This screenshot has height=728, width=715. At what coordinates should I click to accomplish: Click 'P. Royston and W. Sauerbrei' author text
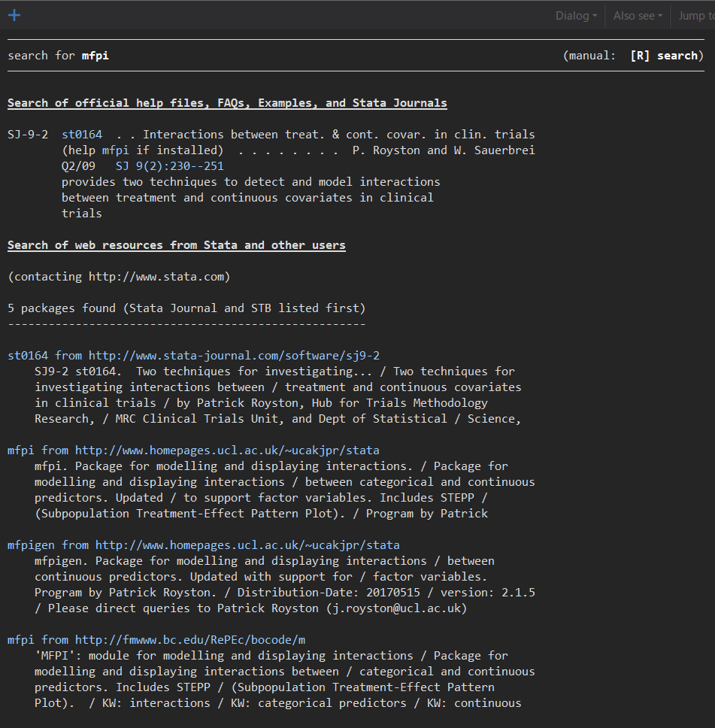pos(444,150)
